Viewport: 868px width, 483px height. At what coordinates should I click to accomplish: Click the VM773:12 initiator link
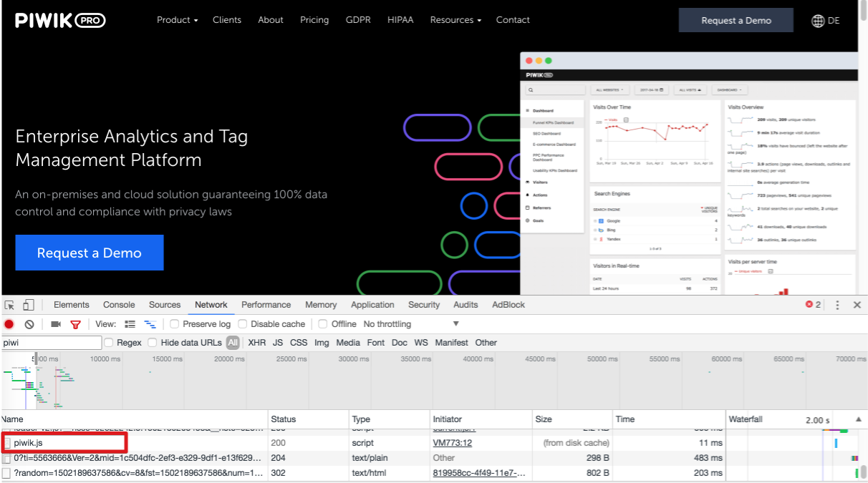click(x=453, y=443)
